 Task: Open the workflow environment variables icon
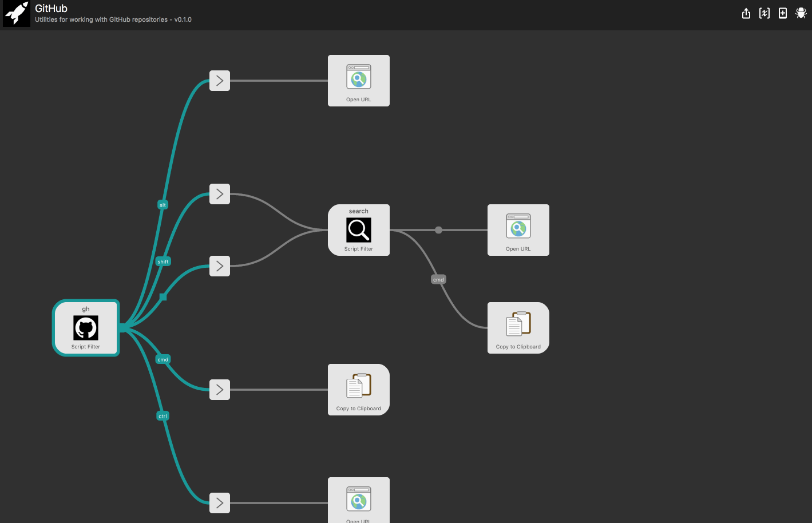pos(765,13)
